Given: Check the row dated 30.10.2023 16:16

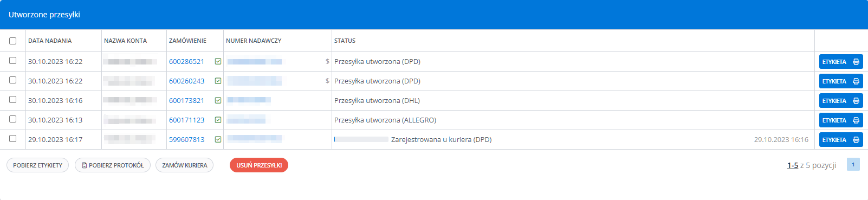Looking at the screenshot, I should [13, 100].
